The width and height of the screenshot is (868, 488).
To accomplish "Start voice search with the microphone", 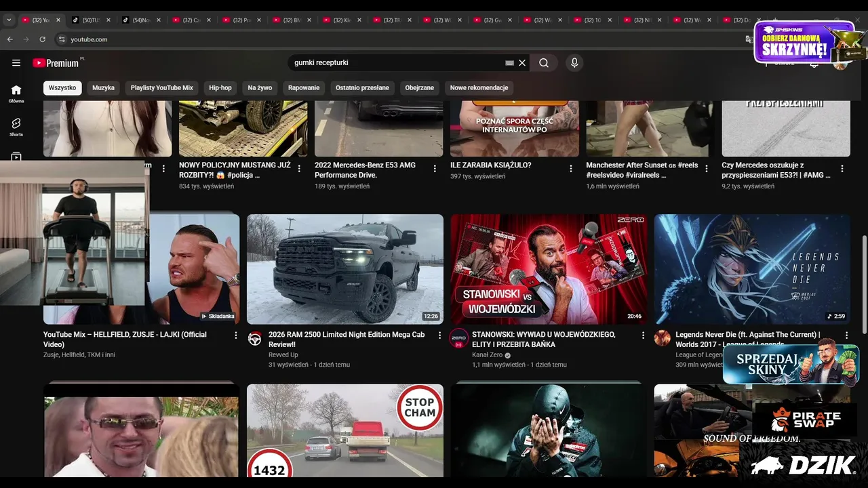I will [x=574, y=63].
